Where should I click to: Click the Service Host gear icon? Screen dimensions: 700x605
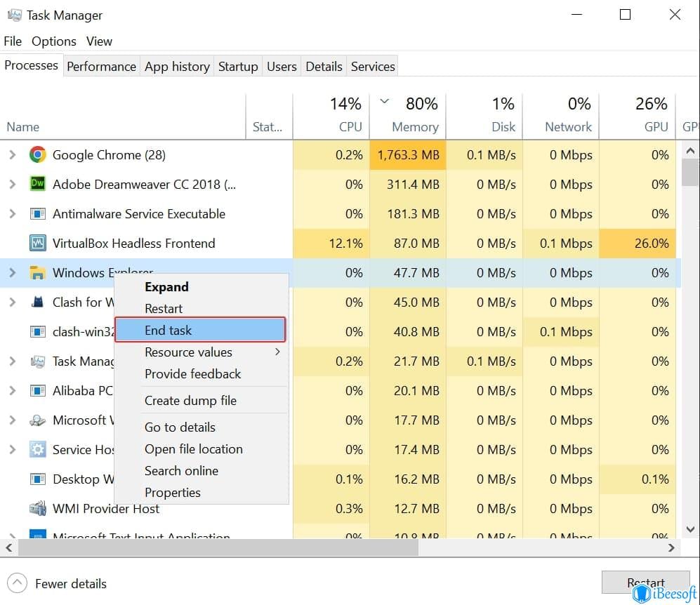(x=38, y=449)
